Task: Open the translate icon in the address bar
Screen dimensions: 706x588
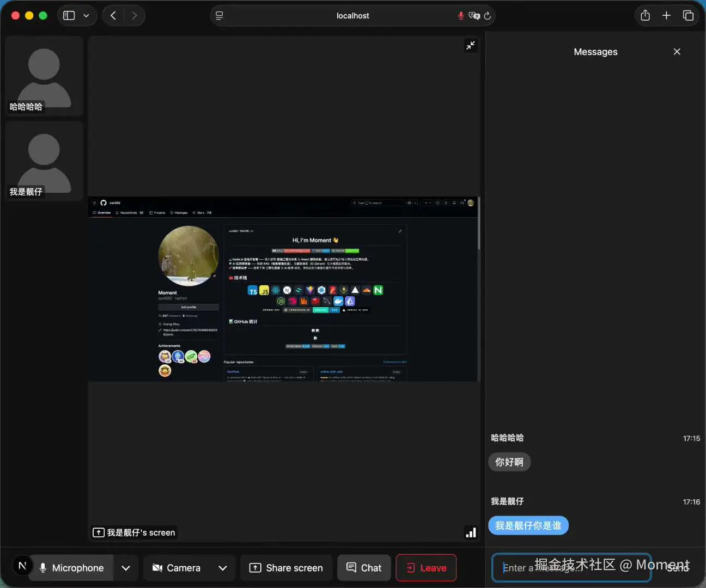Action: pos(474,16)
